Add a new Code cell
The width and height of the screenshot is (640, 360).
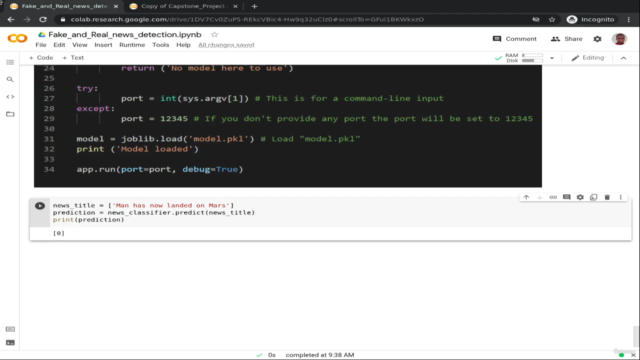pyautogui.click(x=41, y=58)
